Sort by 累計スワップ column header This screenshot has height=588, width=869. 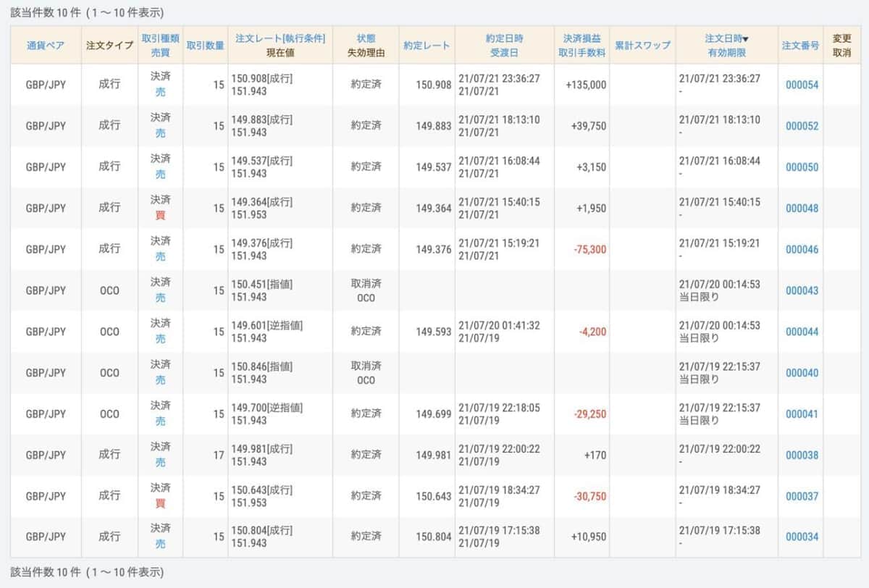pyautogui.click(x=642, y=46)
